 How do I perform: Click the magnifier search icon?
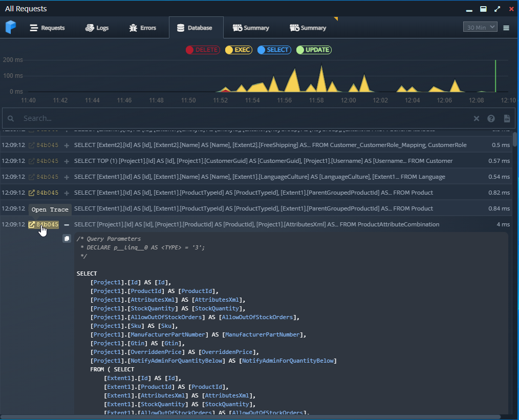(11, 118)
